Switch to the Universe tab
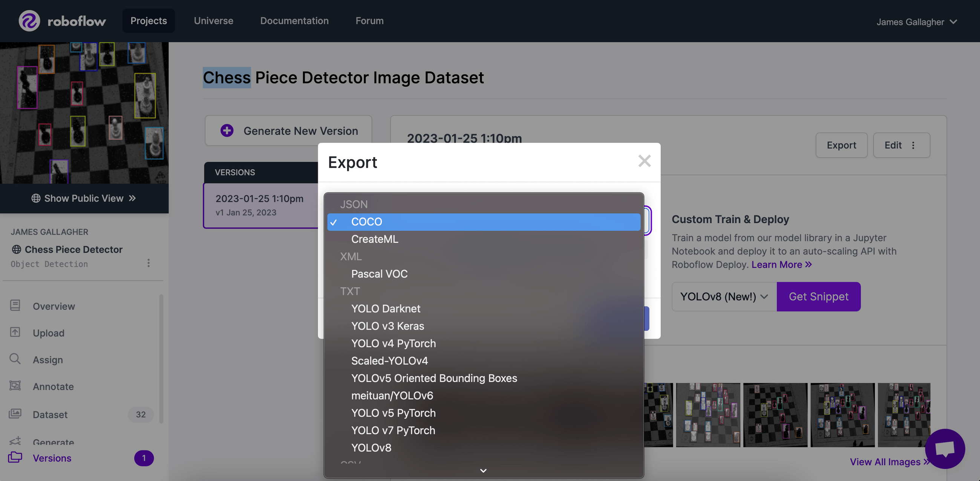980x481 pixels. (x=213, y=21)
